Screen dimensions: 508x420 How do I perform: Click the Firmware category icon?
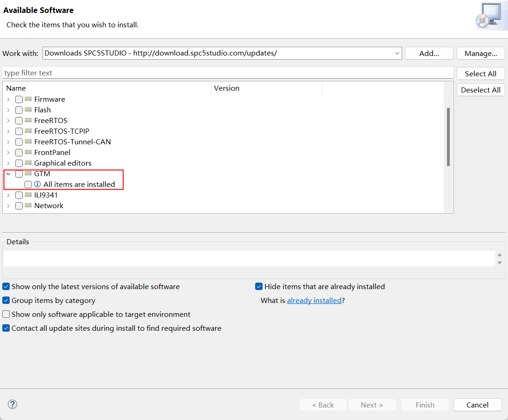(x=28, y=99)
